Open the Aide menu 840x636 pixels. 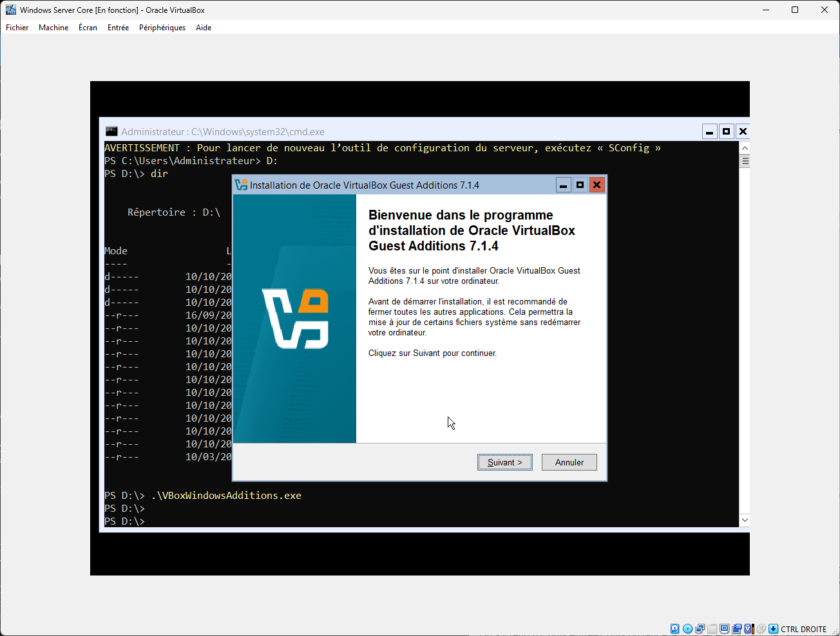click(x=204, y=28)
